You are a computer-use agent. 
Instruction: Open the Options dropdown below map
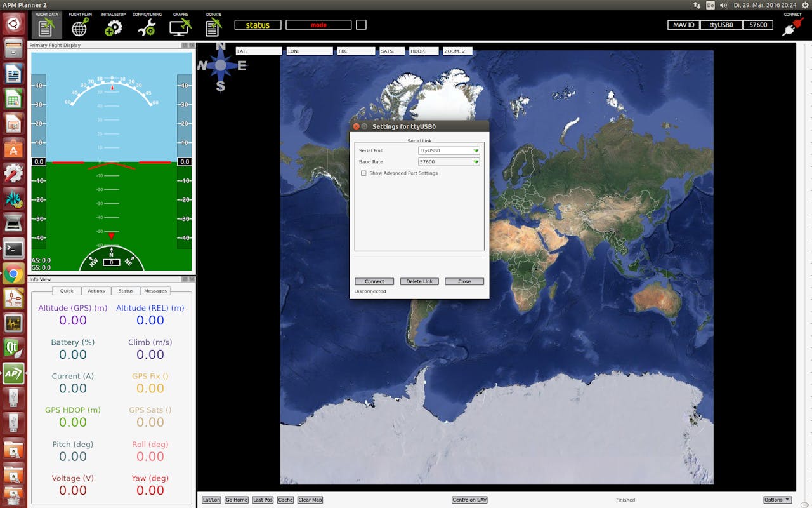tap(777, 500)
